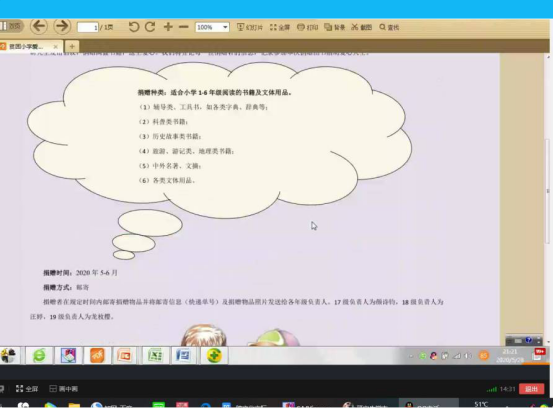Open the screenshot (截图) tool
554x408 pixels.
tap(362, 27)
